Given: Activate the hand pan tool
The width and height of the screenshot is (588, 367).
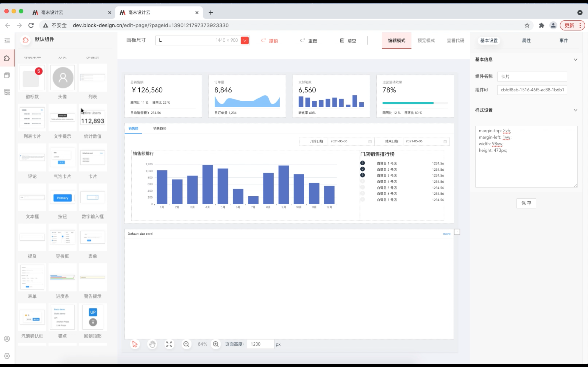Looking at the screenshot, I should pyautogui.click(x=152, y=344).
